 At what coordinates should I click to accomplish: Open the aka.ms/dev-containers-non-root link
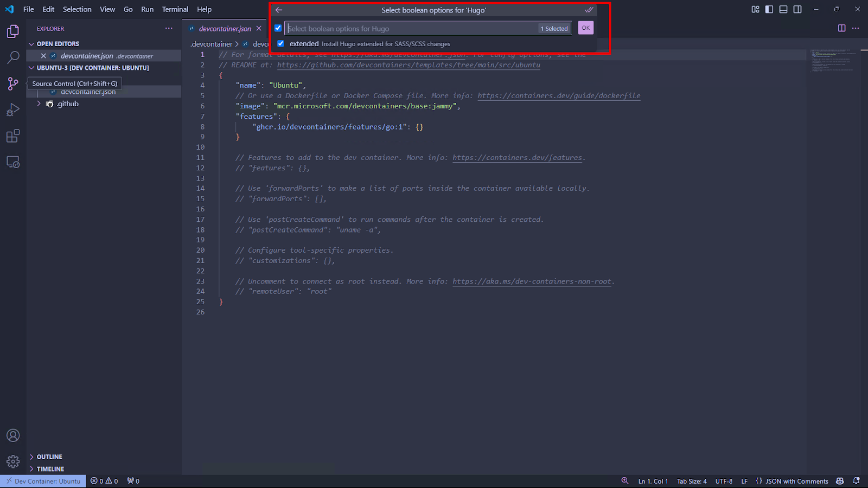(532, 281)
